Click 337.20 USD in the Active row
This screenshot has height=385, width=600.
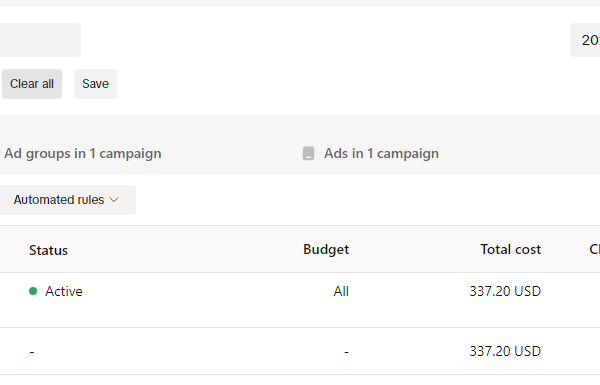pos(505,291)
